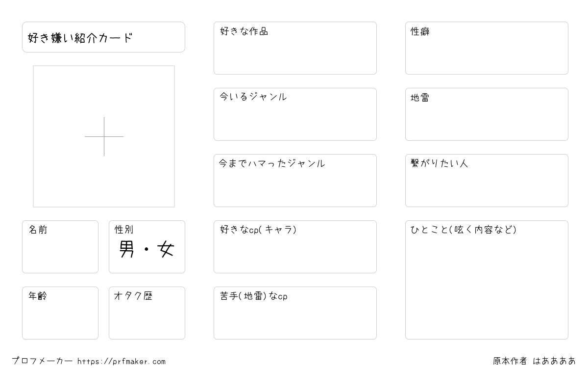Click the 原本作者 はあああ credit
This screenshot has height=368, width=588.
tap(534, 361)
